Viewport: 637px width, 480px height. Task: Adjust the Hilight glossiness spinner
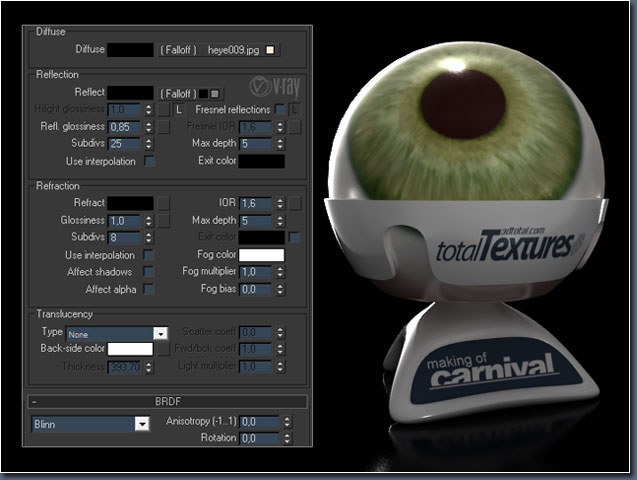149,110
